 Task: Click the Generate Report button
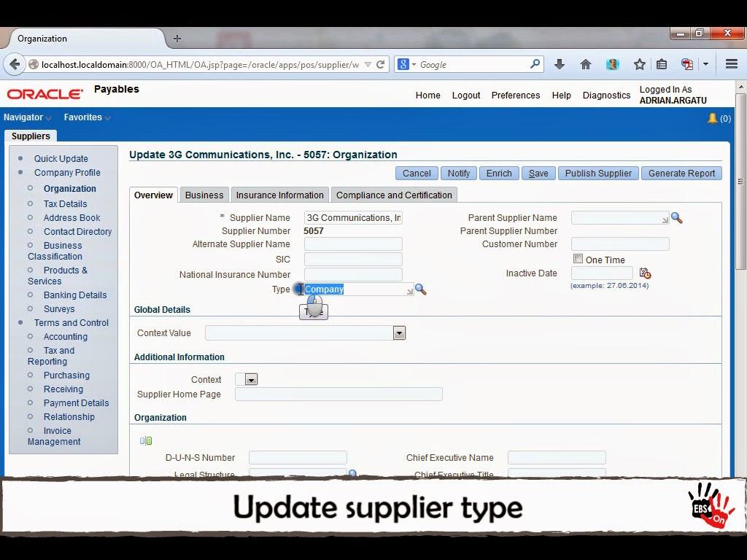coord(681,173)
